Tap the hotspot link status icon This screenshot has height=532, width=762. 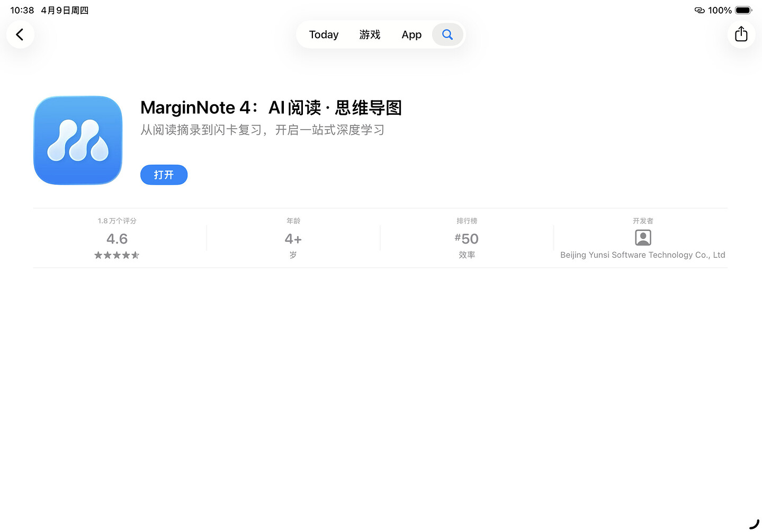click(x=700, y=10)
